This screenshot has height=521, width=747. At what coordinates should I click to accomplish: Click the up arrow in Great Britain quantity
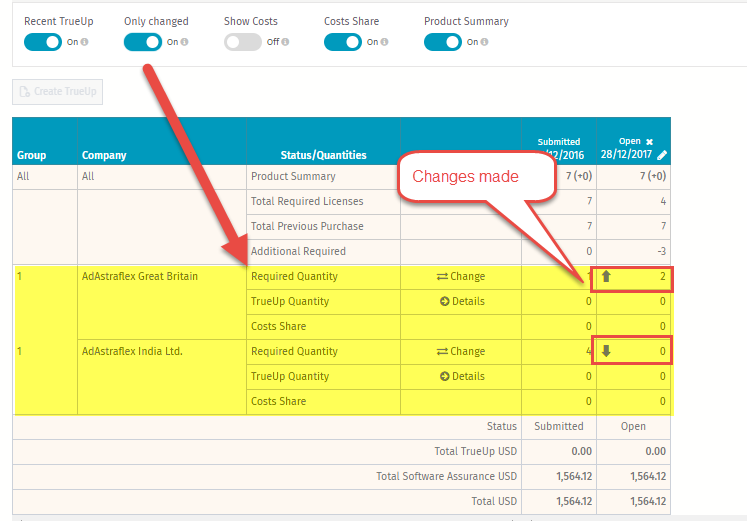[x=606, y=276]
